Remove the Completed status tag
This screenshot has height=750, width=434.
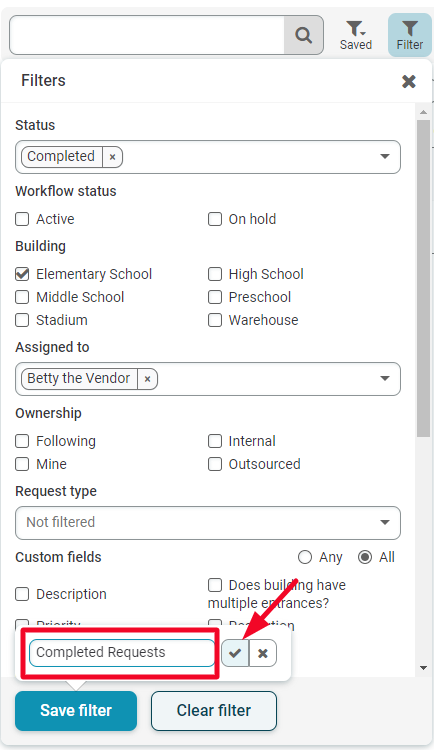click(x=112, y=157)
